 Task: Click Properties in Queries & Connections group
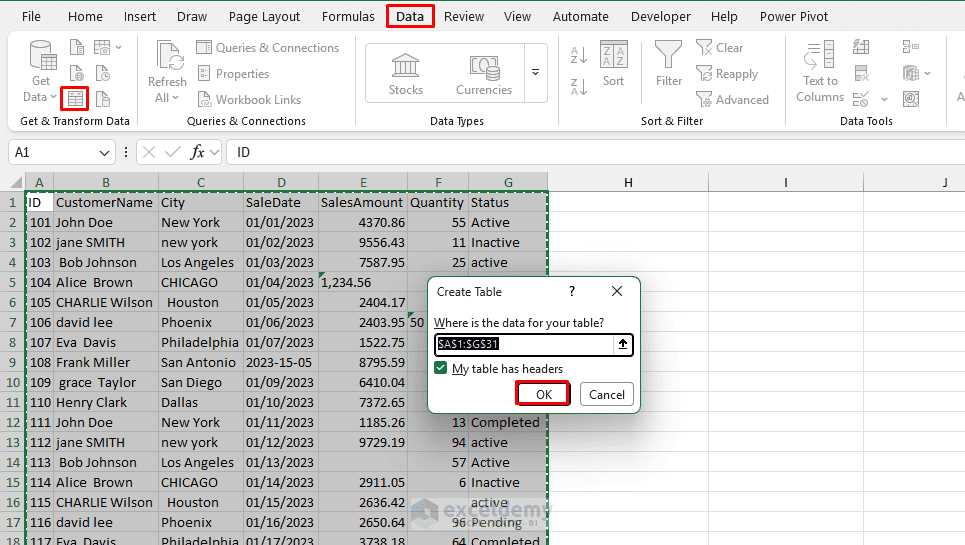pos(233,74)
